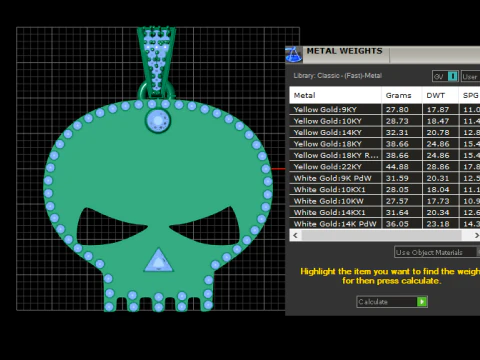
Task: Select the METAL WEIGHTS tab title
Action: (x=344, y=51)
